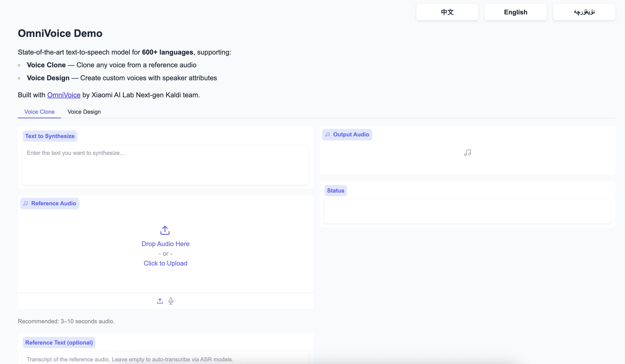Switch interface language to 中文
The width and height of the screenshot is (625, 364).
[x=447, y=12]
